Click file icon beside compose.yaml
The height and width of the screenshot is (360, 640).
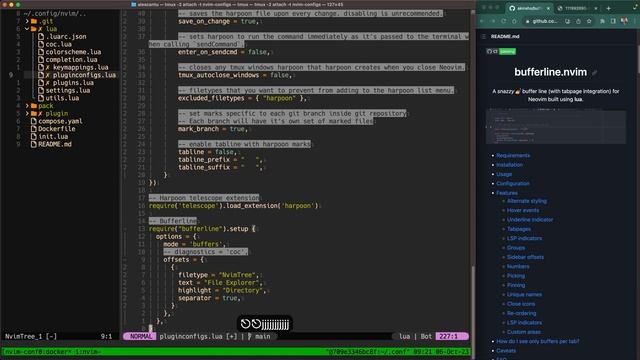point(34,121)
